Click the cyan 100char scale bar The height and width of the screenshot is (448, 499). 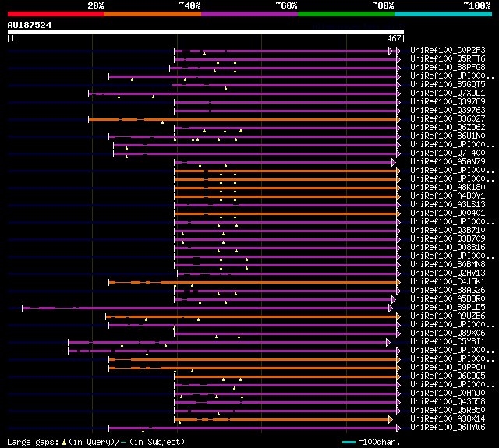(x=349, y=442)
